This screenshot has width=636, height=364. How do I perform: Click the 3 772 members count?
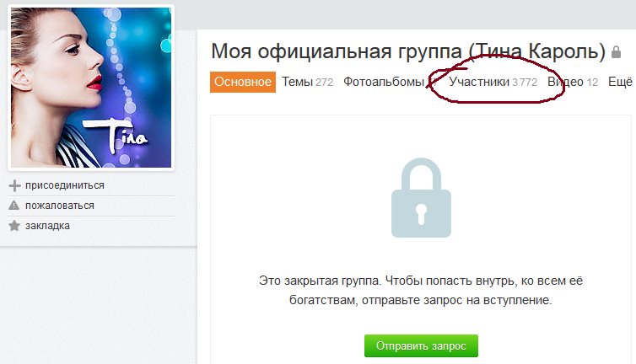525,83
